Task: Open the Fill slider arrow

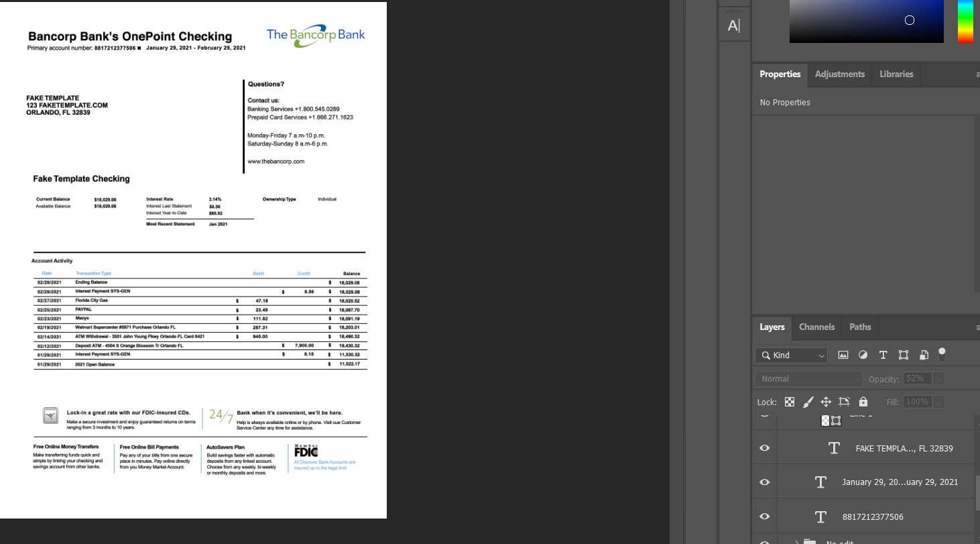Action: tap(939, 402)
